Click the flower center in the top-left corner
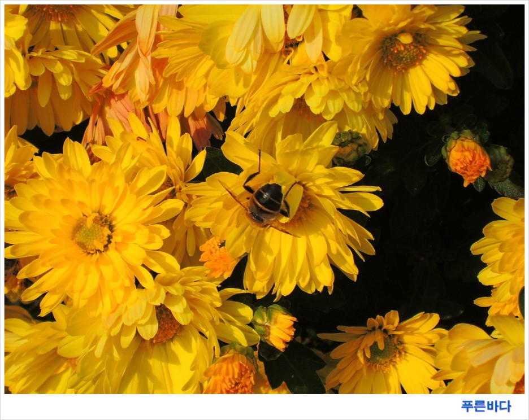The image size is (529, 420). pos(54,12)
